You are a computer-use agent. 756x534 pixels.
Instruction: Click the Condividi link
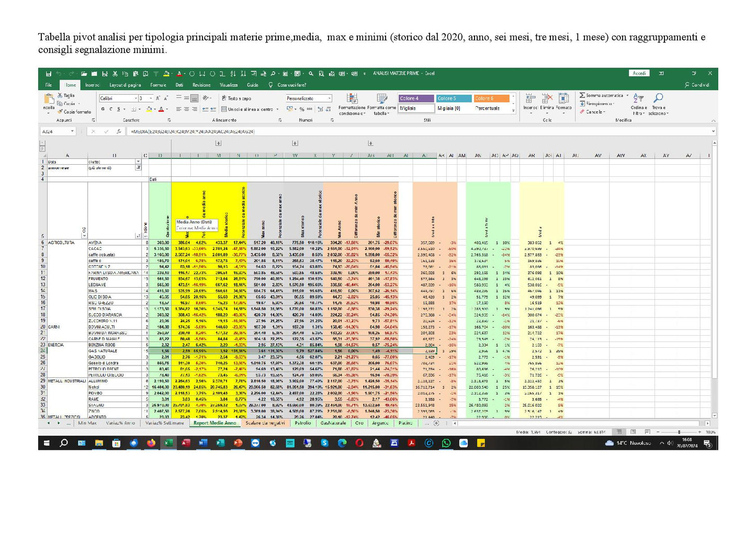tap(701, 84)
